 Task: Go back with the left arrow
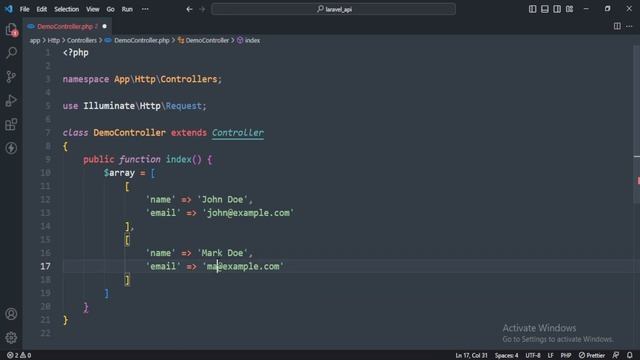pyautogui.click(x=189, y=9)
